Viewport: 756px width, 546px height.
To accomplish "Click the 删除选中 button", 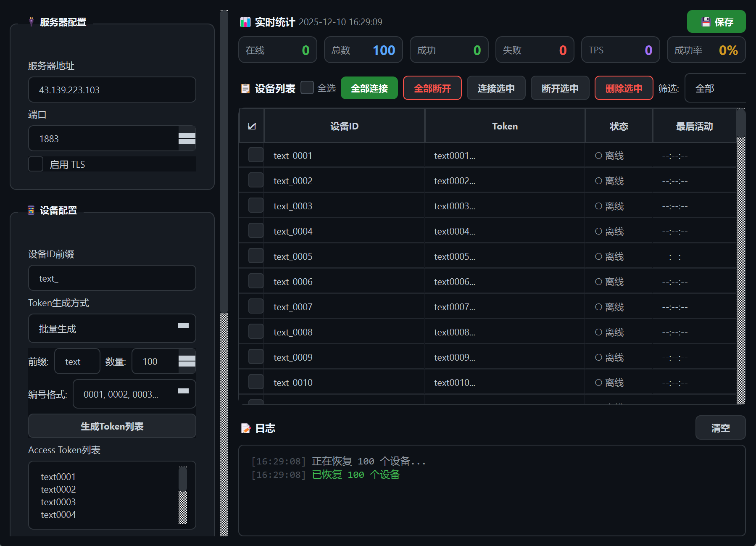I will [x=624, y=88].
